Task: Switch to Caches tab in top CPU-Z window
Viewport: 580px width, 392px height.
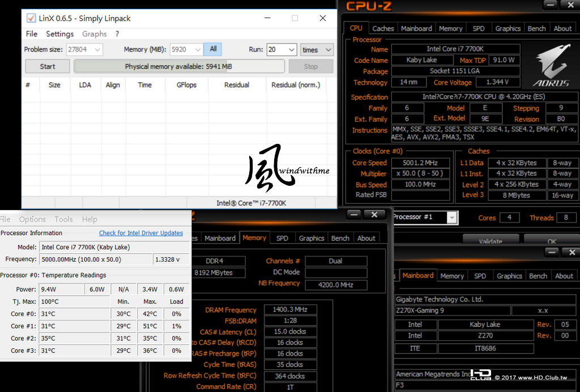Action: pos(383,28)
